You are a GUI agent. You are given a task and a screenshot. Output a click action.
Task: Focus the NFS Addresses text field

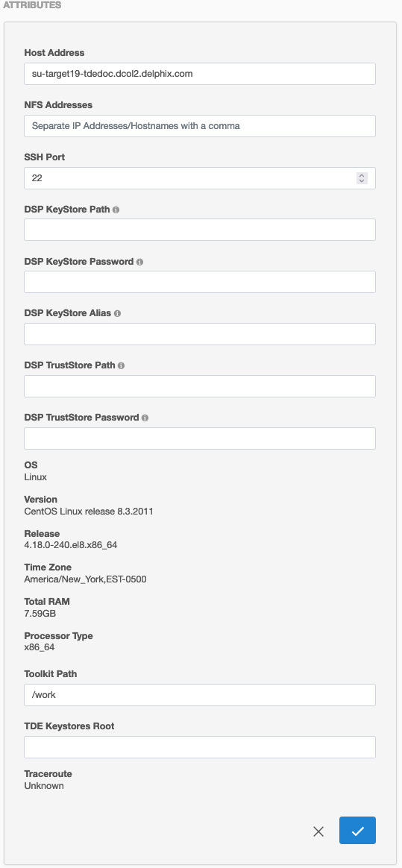[x=200, y=126]
